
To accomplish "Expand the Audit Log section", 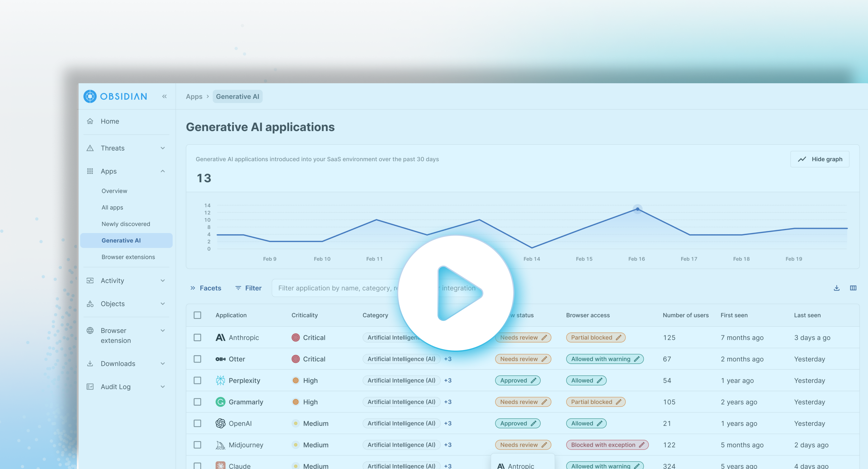I will coord(163,387).
